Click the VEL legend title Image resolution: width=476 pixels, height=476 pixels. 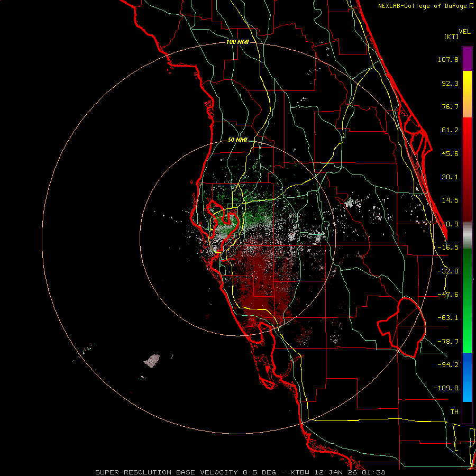tap(464, 32)
